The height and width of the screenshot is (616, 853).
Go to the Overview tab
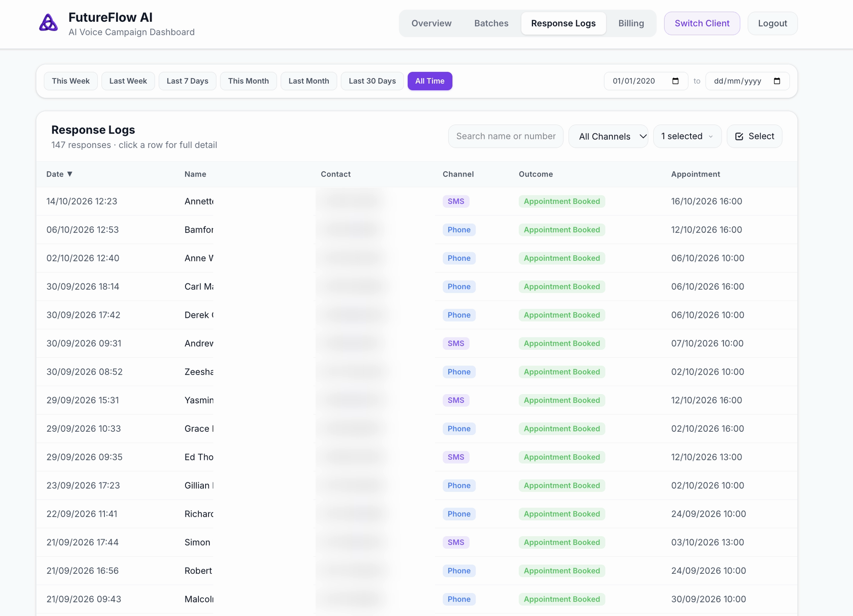[x=431, y=23]
